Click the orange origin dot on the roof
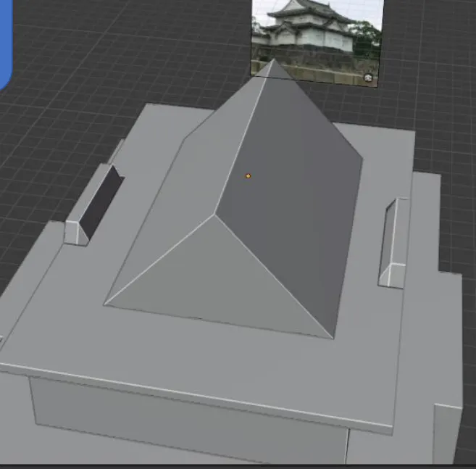This screenshot has width=476, height=469. pyautogui.click(x=248, y=175)
